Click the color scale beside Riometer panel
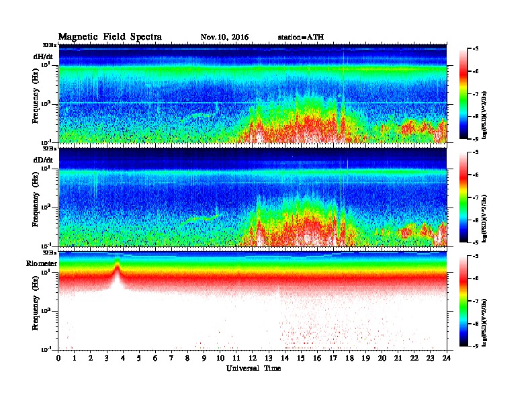 pos(463,301)
